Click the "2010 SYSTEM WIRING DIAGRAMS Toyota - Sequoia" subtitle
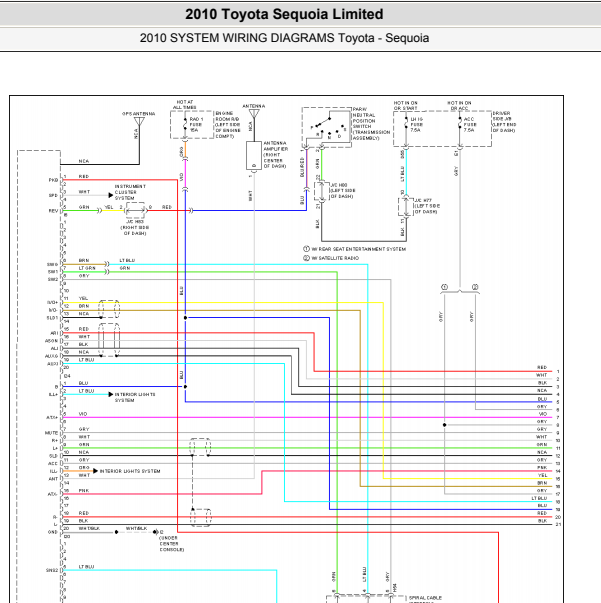 (284, 38)
